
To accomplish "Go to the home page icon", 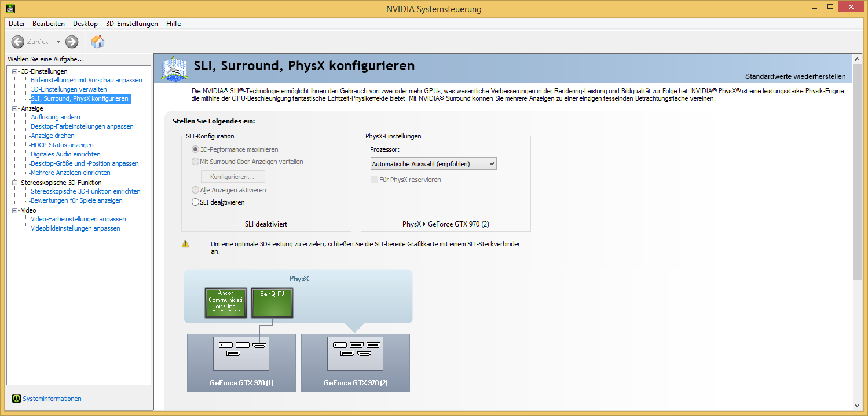I will click(98, 41).
